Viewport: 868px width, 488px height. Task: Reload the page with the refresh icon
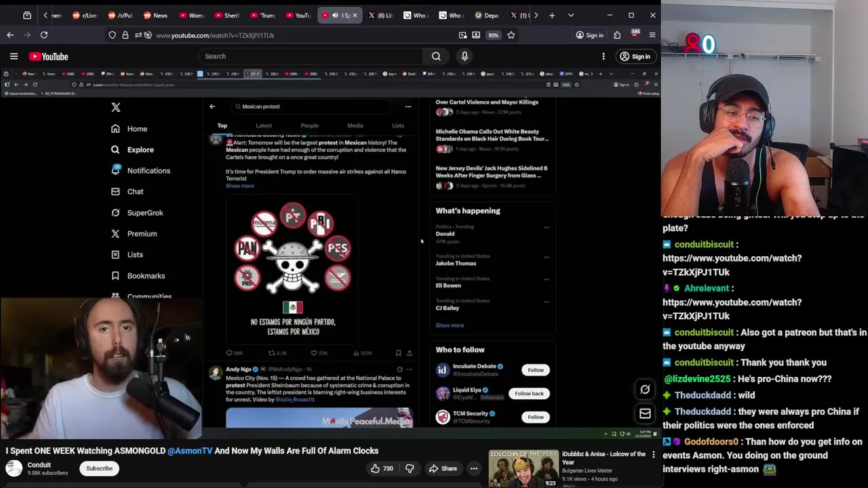[44, 35]
